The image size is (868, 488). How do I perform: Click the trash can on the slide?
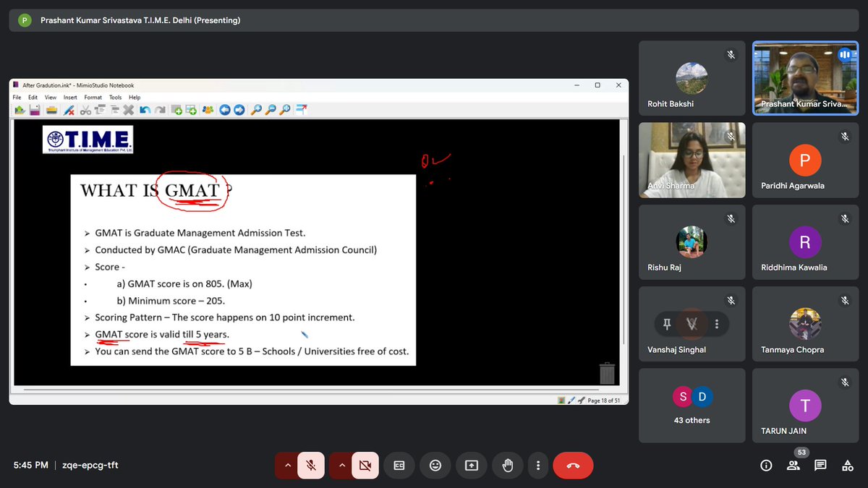(607, 373)
